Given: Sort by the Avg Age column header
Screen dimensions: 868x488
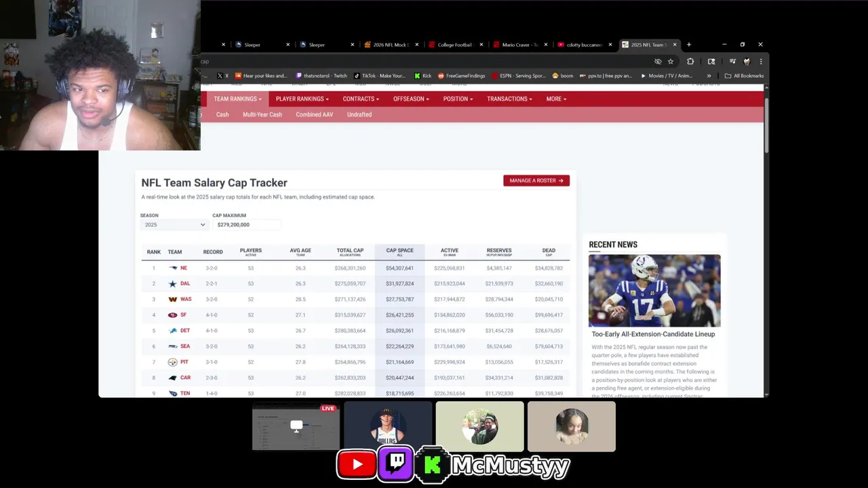Looking at the screenshot, I should pyautogui.click(x=300, y=251).
